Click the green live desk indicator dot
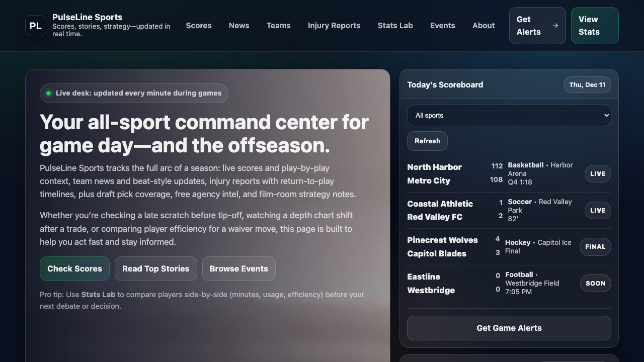Screen dimensions: 644x362 click(48, 93)
